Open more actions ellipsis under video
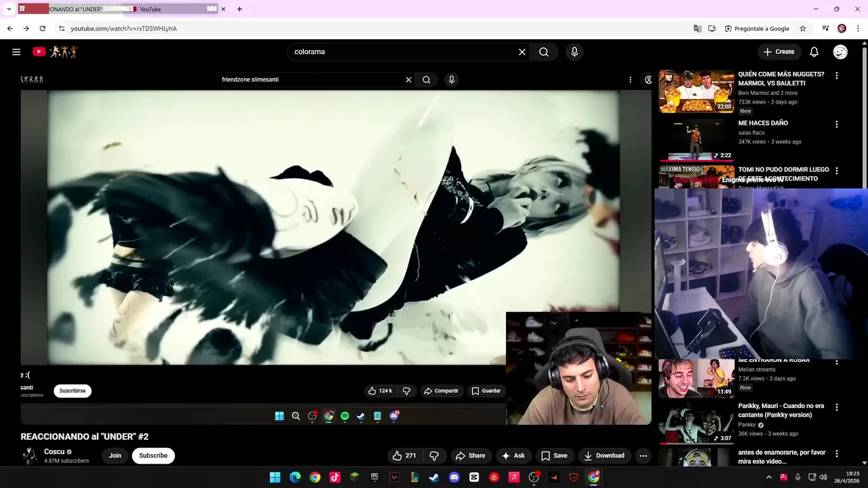Viewport: 868px width, 488px height. click(x=643, y=455)
